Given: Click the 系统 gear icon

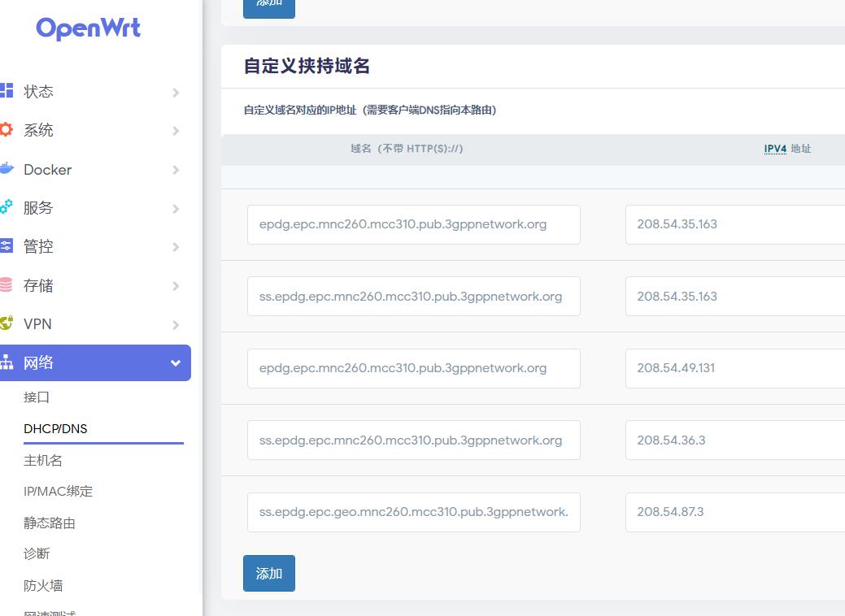Looking at the screenshot, I should click(x=7, y=129).
